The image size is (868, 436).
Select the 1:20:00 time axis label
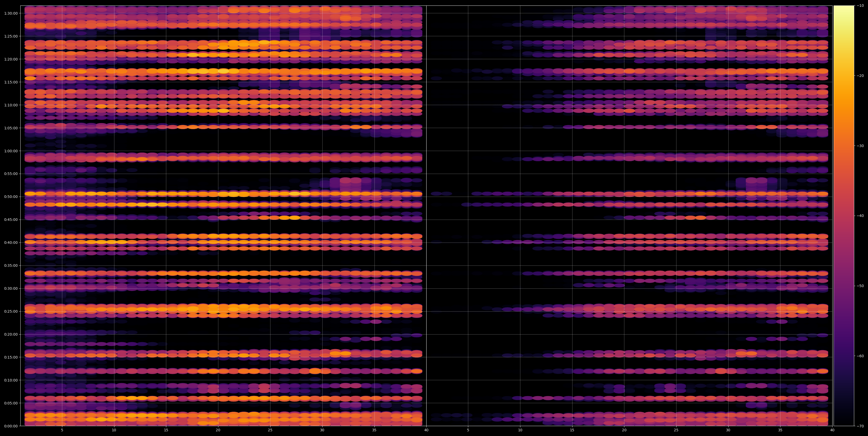click(x=11, y=59)
